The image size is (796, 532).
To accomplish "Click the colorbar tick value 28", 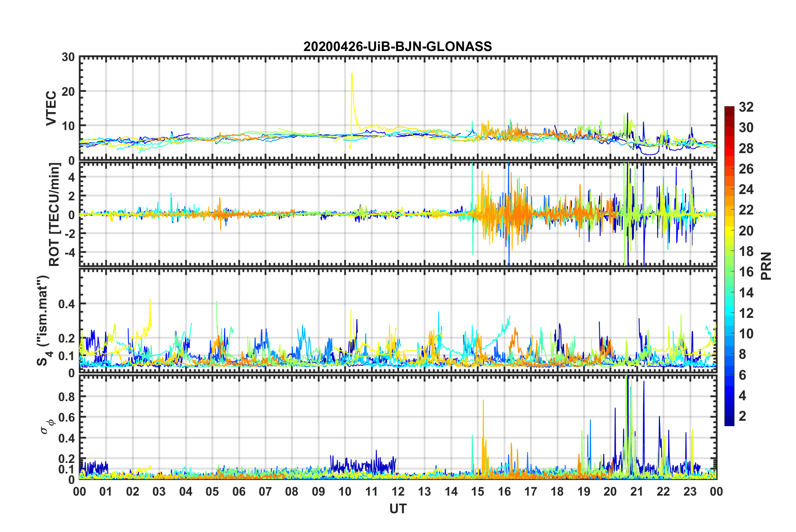I will [746, 148].
